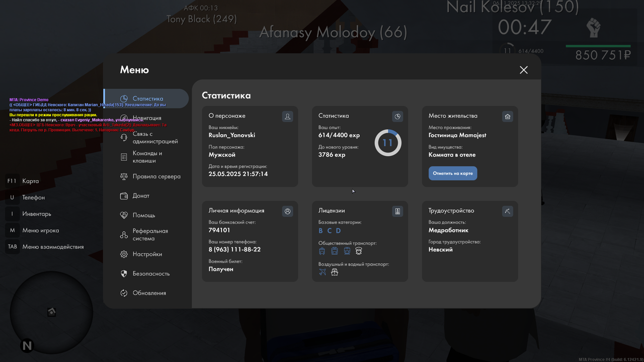Click the B license category

tap(321, 231)
